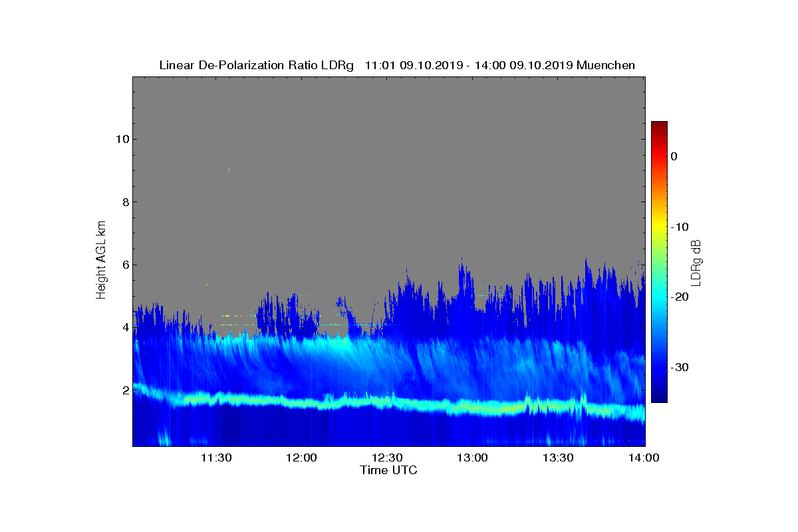
Task: Click the 14:00 time tick label
Action: [x=643, y=458]
